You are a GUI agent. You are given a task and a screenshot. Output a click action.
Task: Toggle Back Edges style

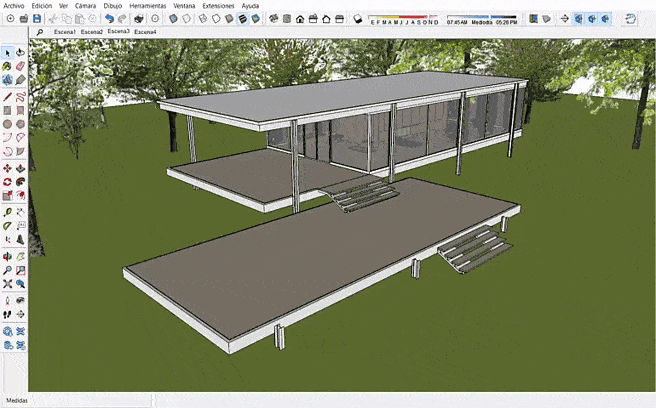[186, 18]
